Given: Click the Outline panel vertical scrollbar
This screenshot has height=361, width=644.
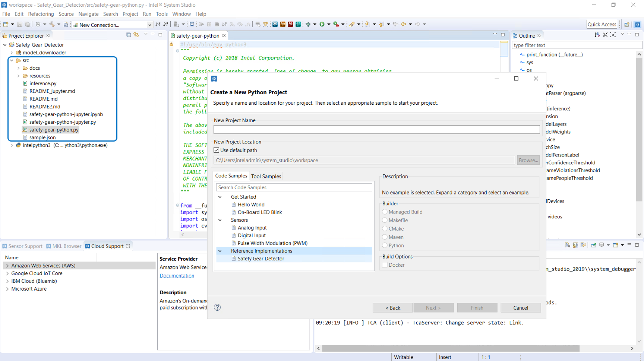Looking at the screenshot, I should (x=639, y=129).
